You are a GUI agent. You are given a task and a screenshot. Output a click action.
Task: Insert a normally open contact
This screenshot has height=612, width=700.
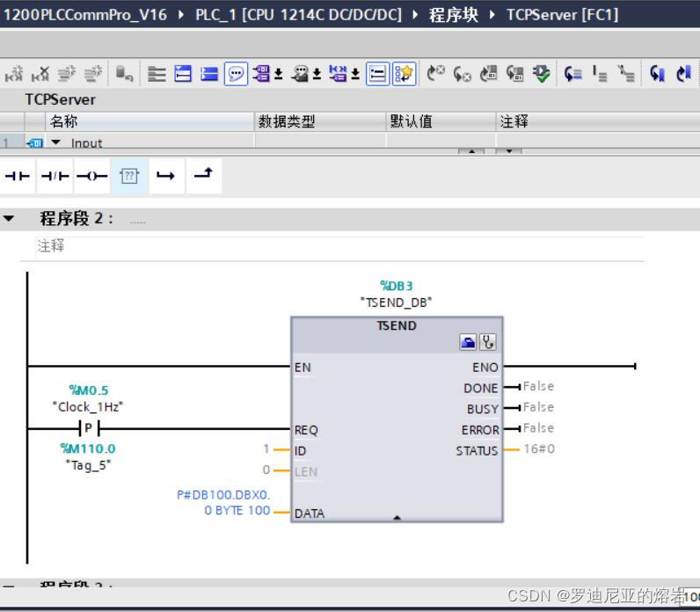pos(18,176)
